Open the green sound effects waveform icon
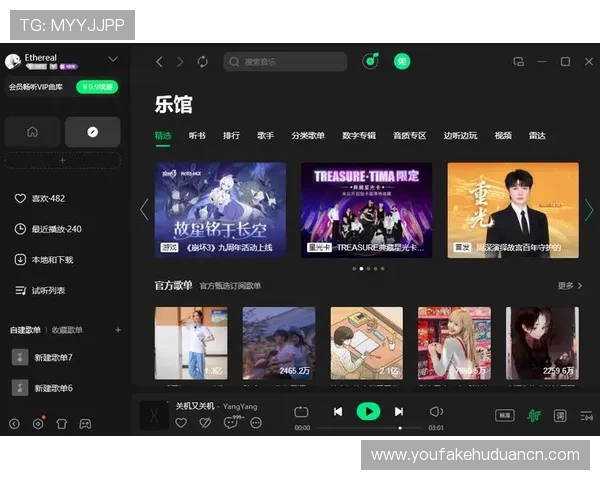 [x=534, y=415]
